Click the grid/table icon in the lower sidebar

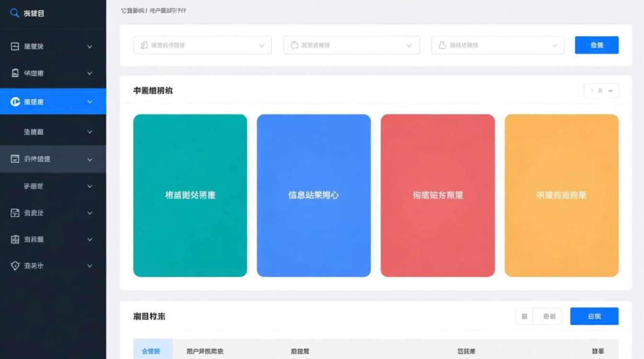click(15, 239)
